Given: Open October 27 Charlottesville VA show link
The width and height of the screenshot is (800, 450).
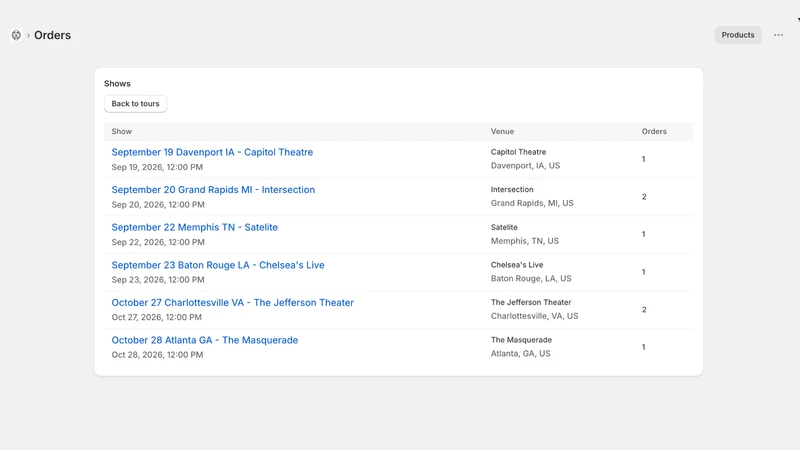Looking at the screenshot, I should click(x=233, y=303).
